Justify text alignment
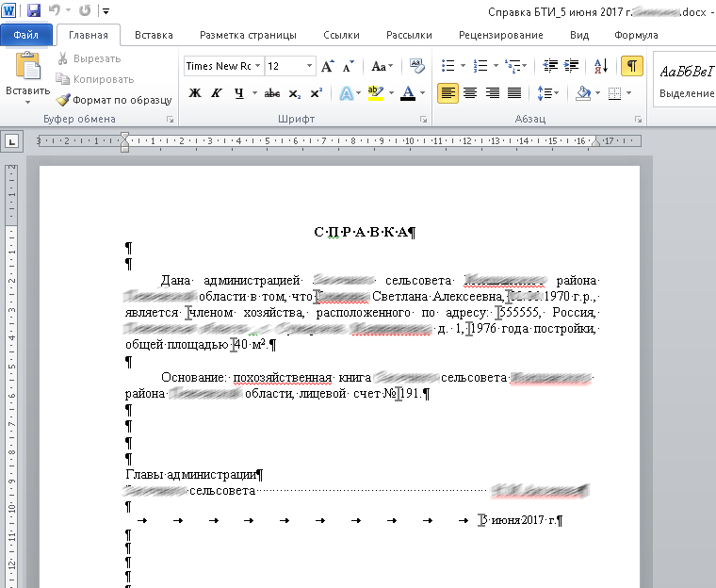Screen dimensions: 716x588 click(x=514, y=93)
